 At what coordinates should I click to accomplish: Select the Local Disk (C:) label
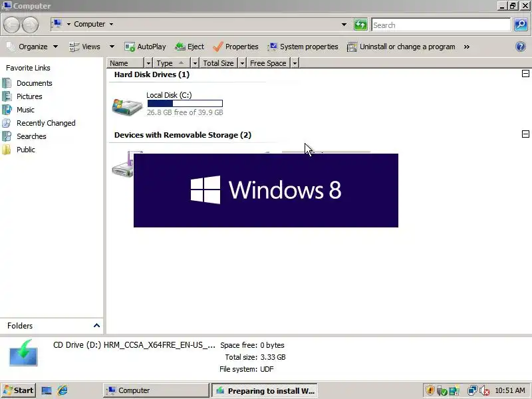coord(169,95)
